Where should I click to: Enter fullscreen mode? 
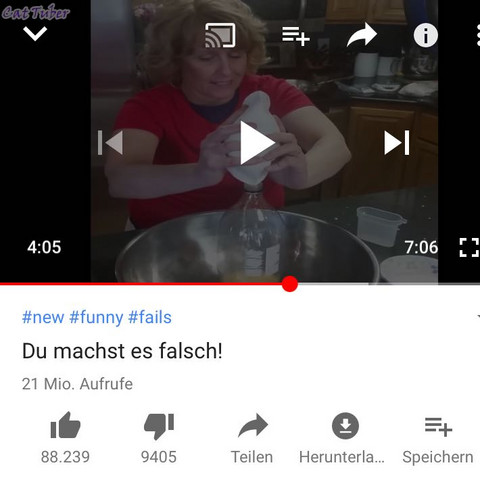(469, 247)
